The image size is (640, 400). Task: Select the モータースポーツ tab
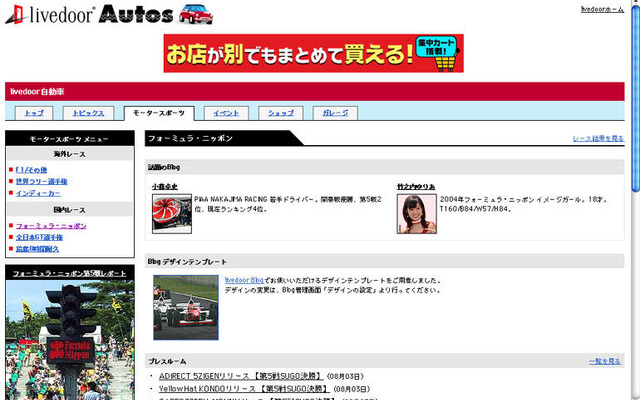(x=159, y=113)
